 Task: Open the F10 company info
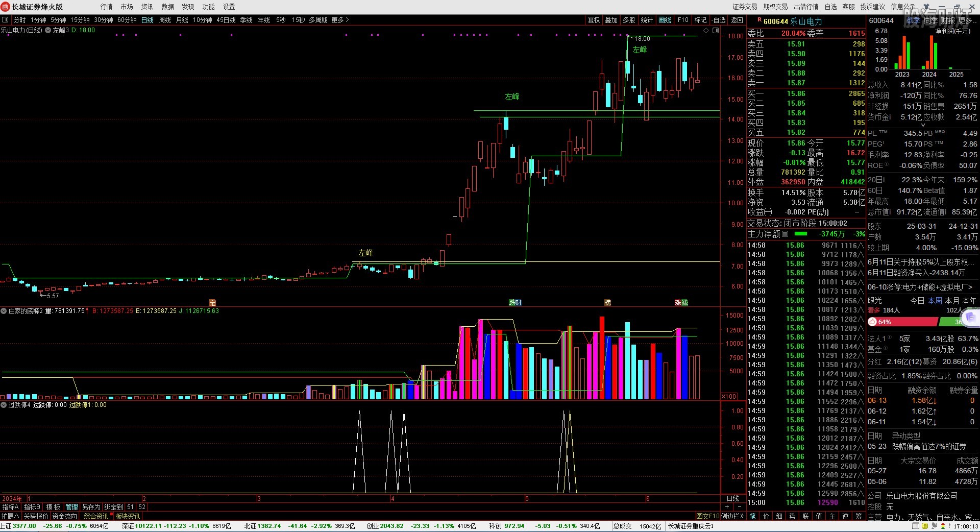point(683,20)
